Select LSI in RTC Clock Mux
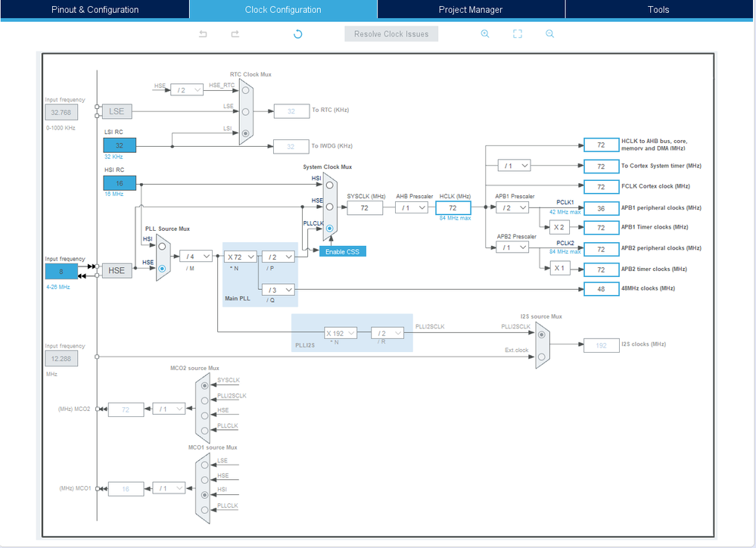 [246, 133]
